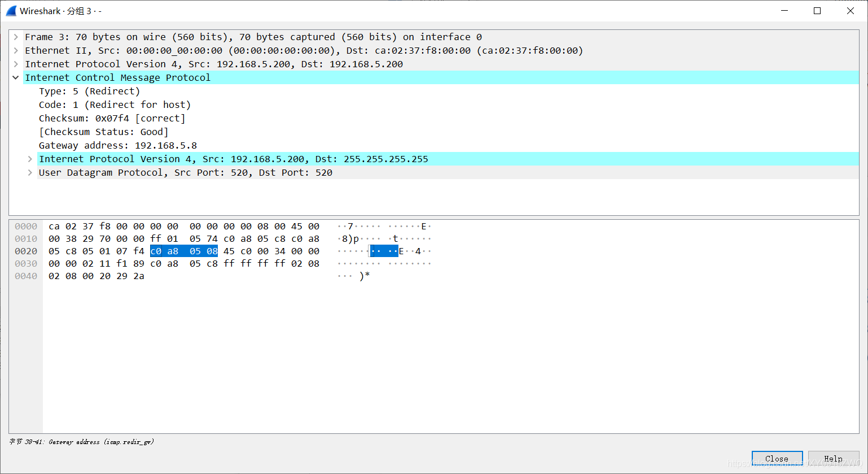Click hex bytes 45 c0 00 34 in row 0020
This screenshot has height=474, width=868.
tap(255, 251)
